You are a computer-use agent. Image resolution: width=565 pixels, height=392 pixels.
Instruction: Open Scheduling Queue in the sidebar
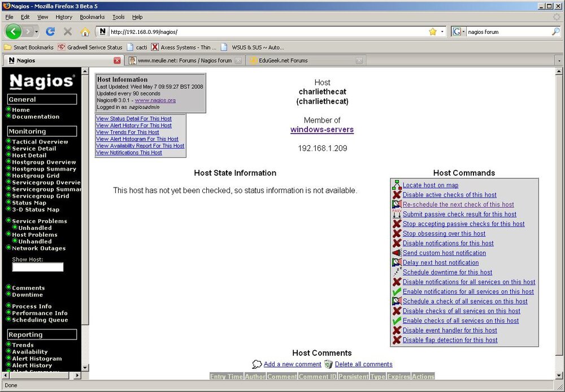(x=40, y=320)
